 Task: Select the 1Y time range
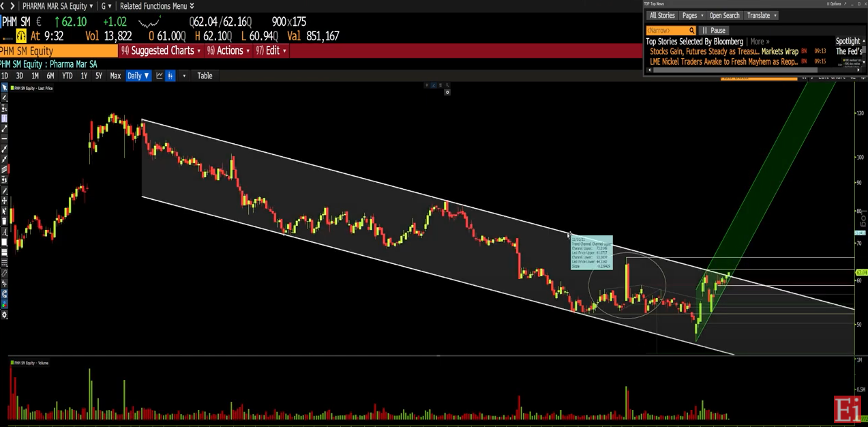(x=84, y=76)
